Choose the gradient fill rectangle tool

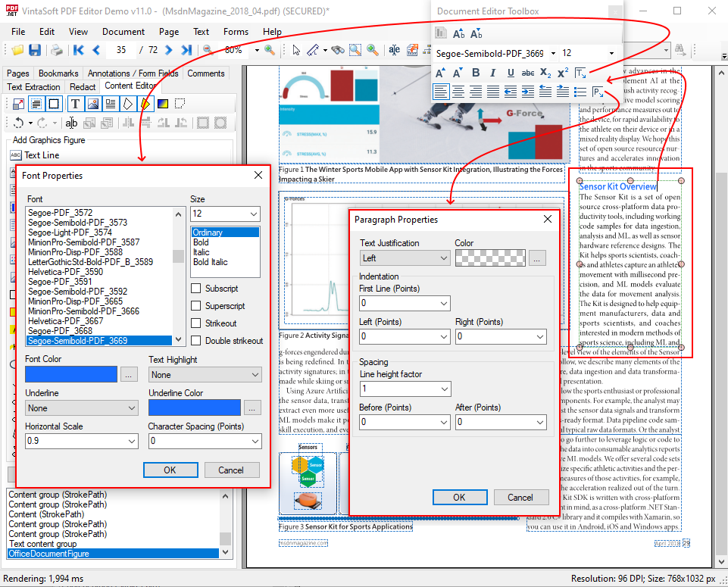coord(163,104)
